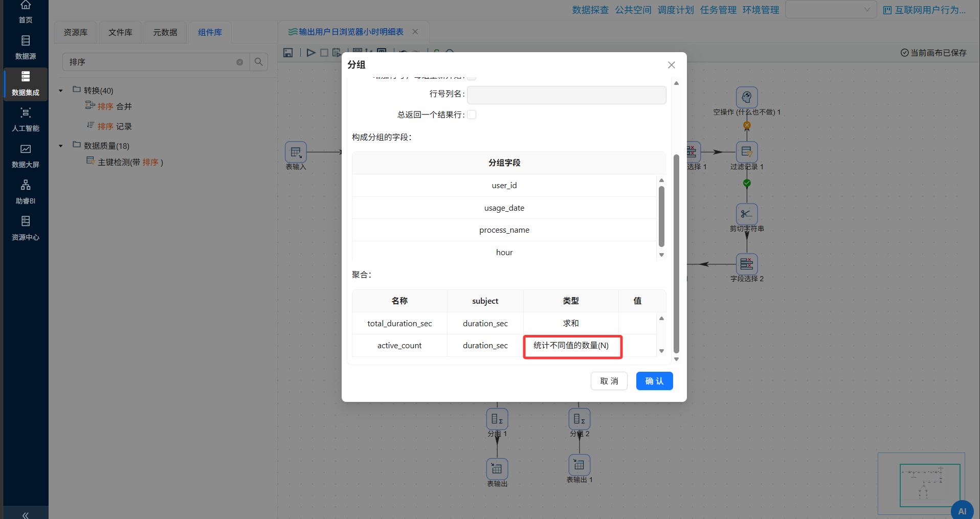Image resolution: width=980 pixels, height=519 pixels.
Task: Select 数据集成 in the sidebar
Action: [26, 83]
